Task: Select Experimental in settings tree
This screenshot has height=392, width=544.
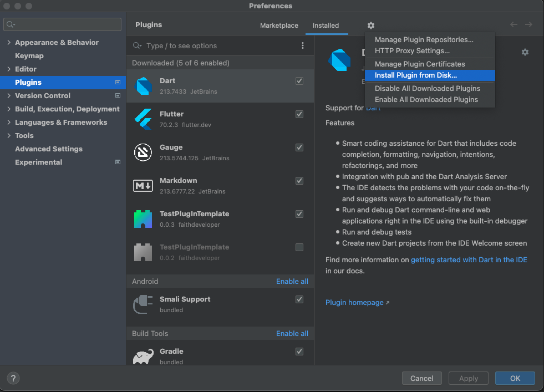Action: [x=38, y=162]
